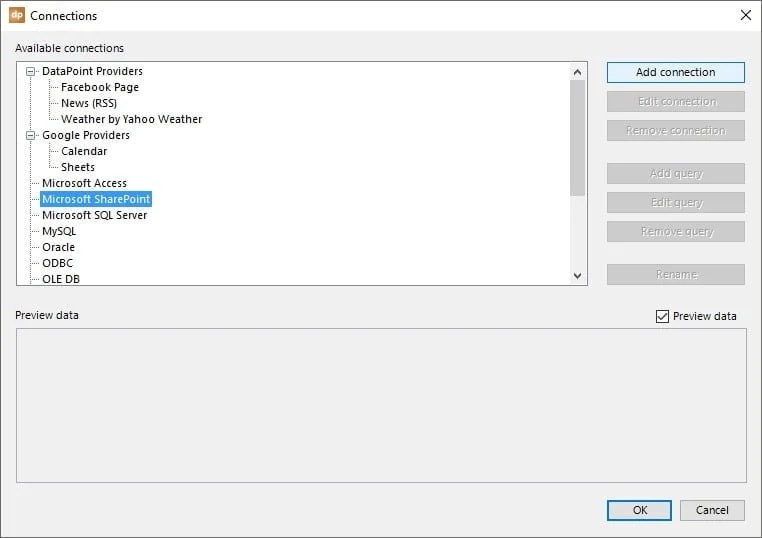Select the OLE DB connection type
The height and width of the screenshot is (538, 762).
tap(61, 279)
